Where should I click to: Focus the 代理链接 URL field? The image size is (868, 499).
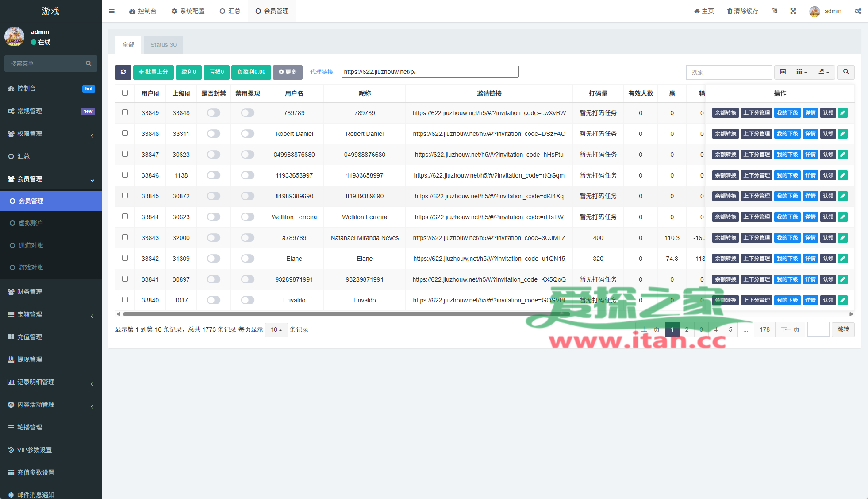(430, 72)
